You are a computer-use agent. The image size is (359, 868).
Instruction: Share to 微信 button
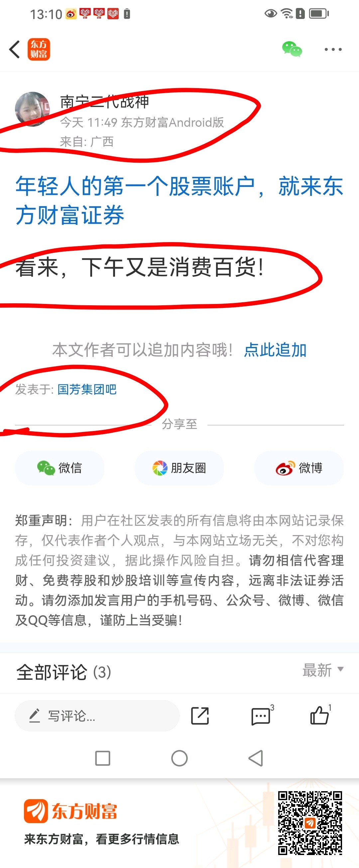[60, 468]
